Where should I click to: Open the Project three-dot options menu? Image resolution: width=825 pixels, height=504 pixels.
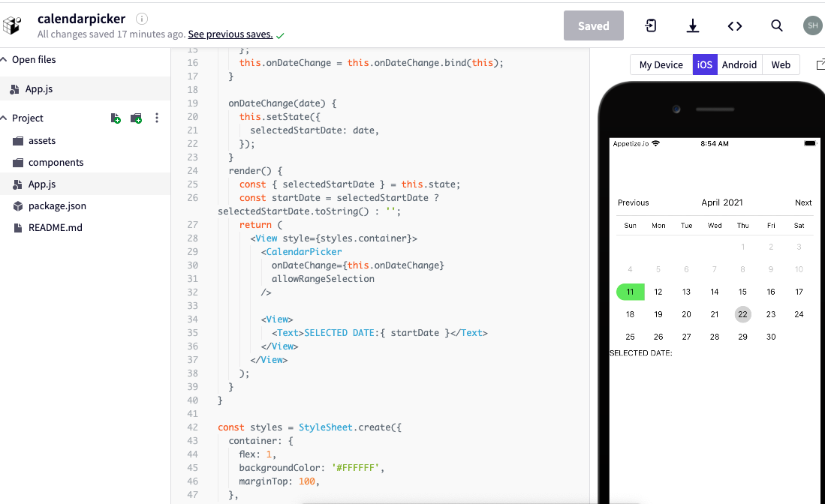coord(157,118)
